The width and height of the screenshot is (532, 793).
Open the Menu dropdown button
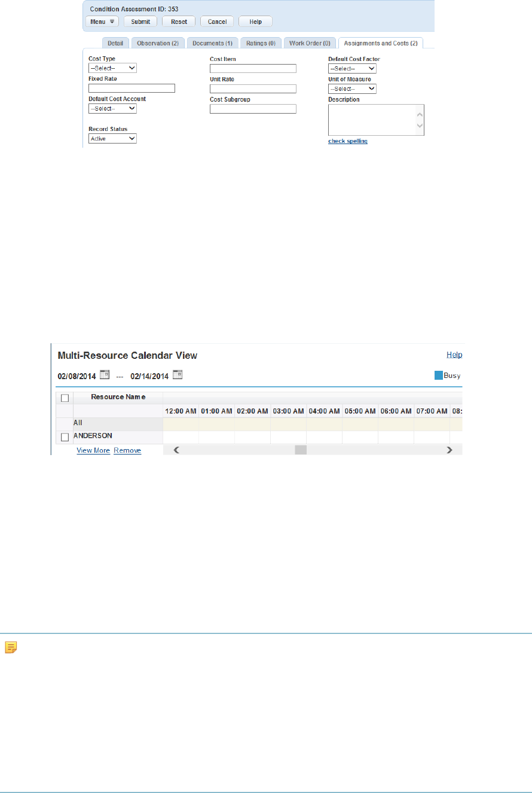tap(102, 22)
